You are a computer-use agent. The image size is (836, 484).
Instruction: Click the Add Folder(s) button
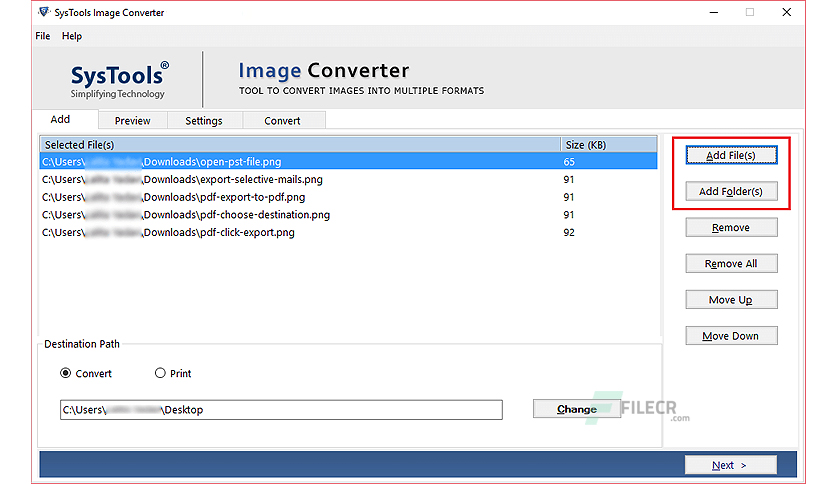tap(731, 191)
